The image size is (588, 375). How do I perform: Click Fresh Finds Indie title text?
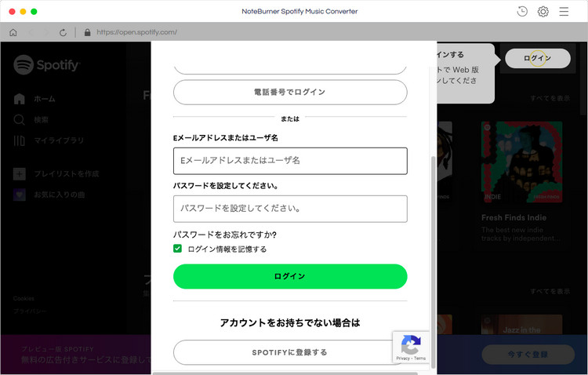[x=514, y=218]
